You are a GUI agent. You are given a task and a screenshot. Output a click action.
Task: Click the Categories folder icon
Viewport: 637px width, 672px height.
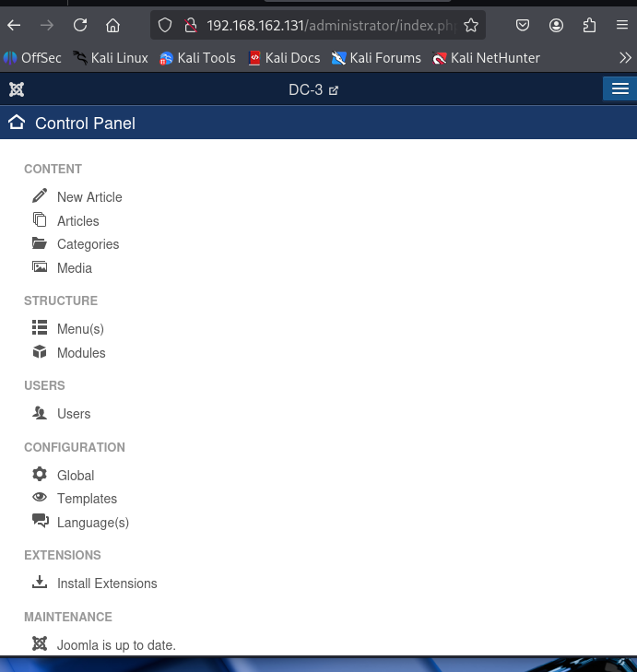click(40, 243)
